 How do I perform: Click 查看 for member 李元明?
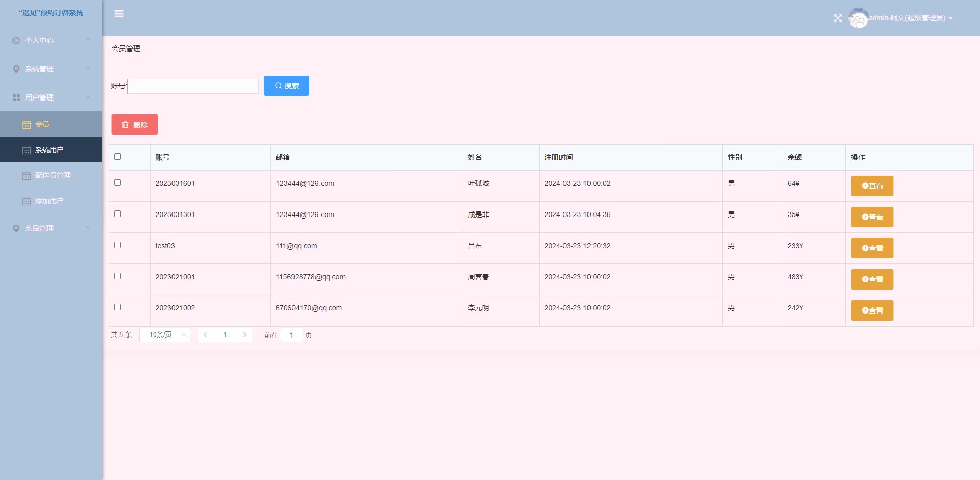click(872, 310)
